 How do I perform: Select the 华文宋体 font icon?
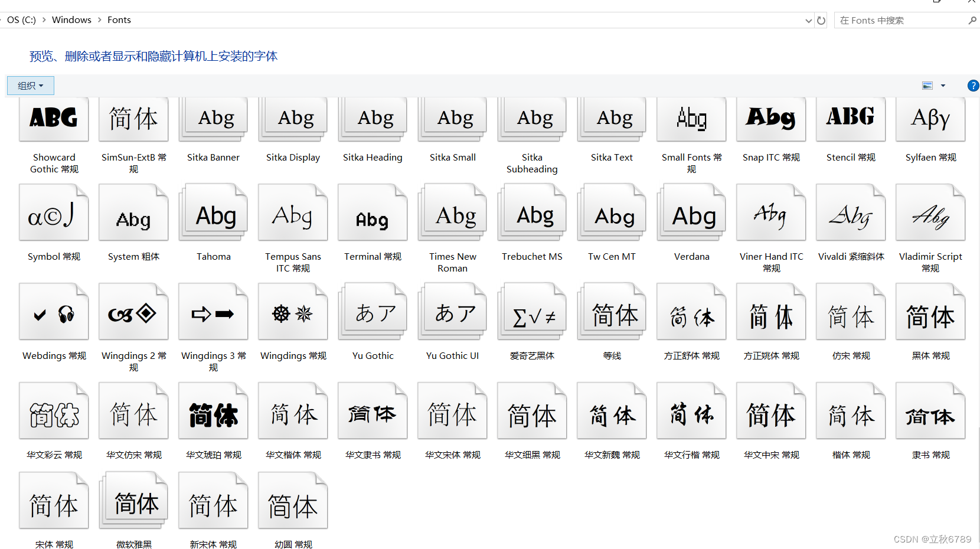pos(452,411)
